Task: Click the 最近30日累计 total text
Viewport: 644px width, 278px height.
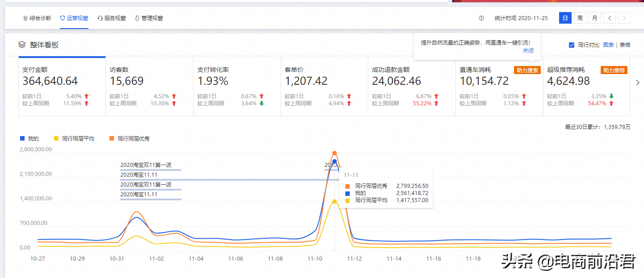Action: [598, 127]
